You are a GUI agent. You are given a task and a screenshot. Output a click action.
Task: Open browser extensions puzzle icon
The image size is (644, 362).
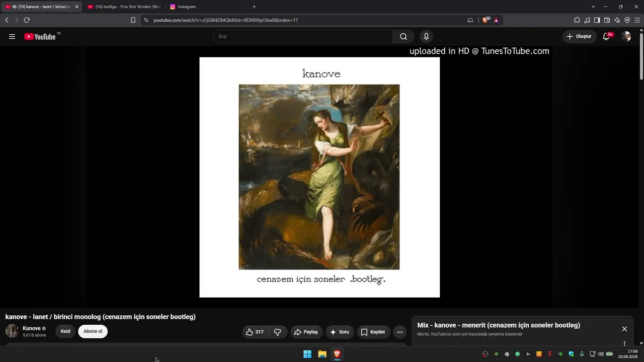click(577, 20)
